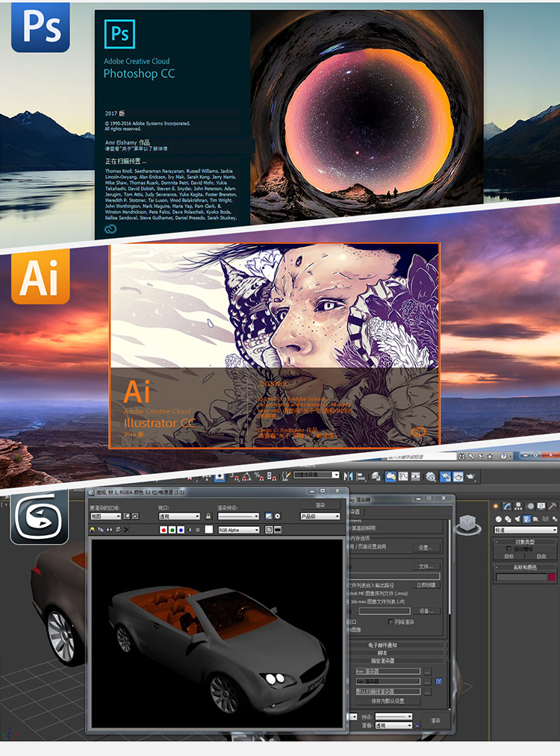Click the 渲染 button in frame window
The width and height of the screenshot is (560, 756).
point(320,505)
